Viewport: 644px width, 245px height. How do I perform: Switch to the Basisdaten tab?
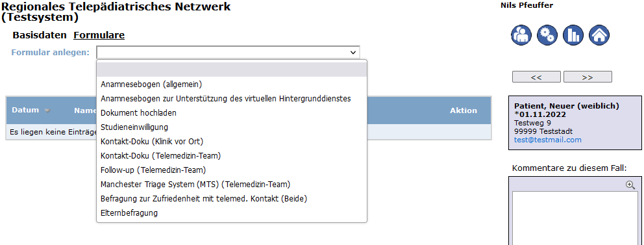pos(40,35)
